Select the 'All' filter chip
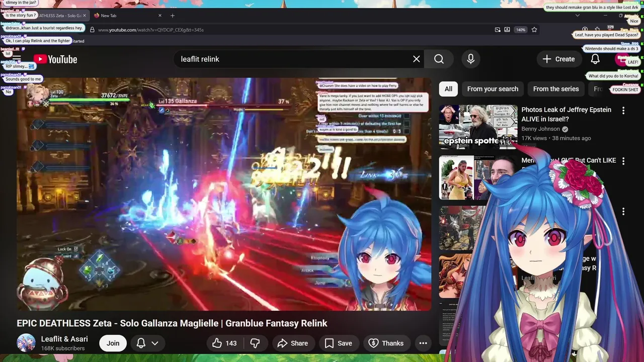Screen dimensions: 644x362 (448, 89)
